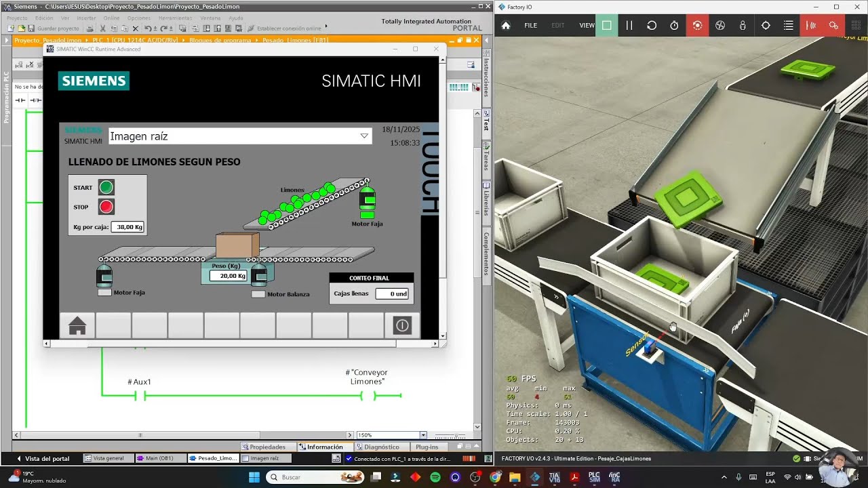Open Tareas side panel tab

tap(486, 161)
